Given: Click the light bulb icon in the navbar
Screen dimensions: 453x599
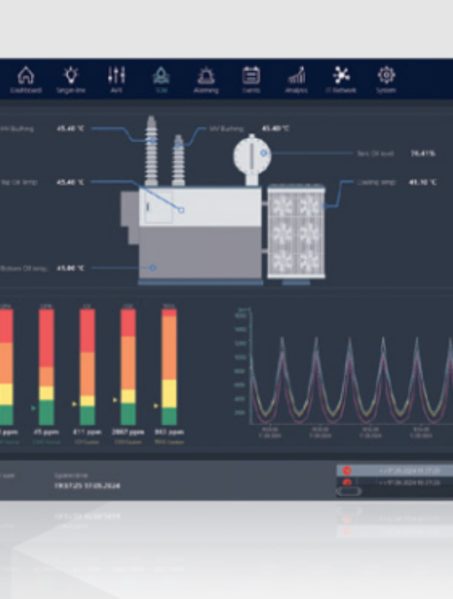Looking at the screenshot, I should (x=71, y=75).
